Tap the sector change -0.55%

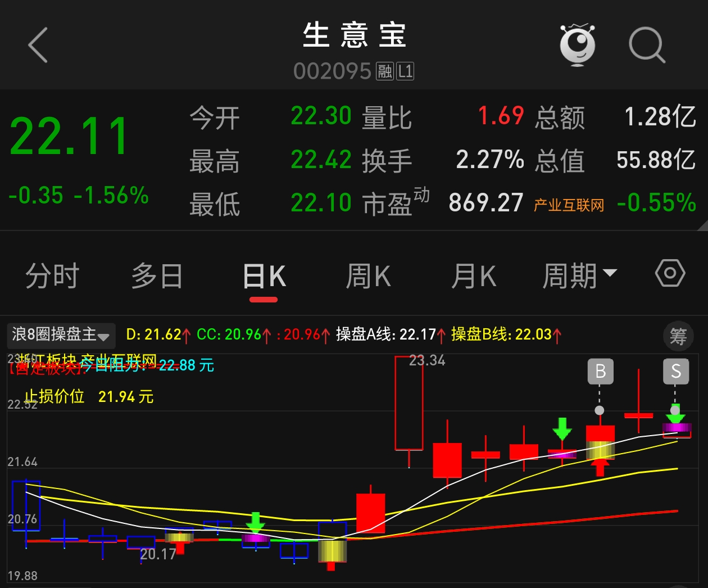tap(656, 203)
